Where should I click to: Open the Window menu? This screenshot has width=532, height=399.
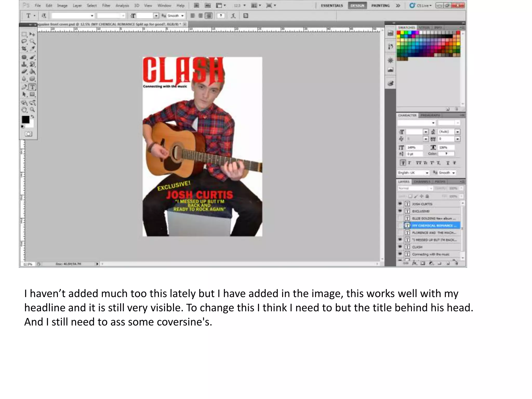(164, 5)
